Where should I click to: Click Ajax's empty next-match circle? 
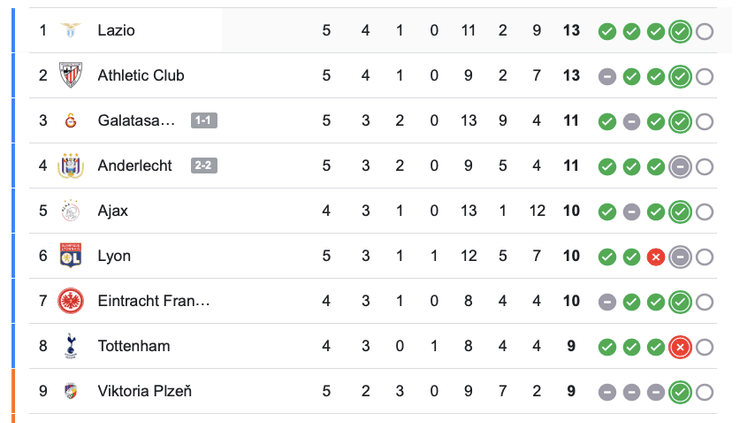(x=704, y=212)
